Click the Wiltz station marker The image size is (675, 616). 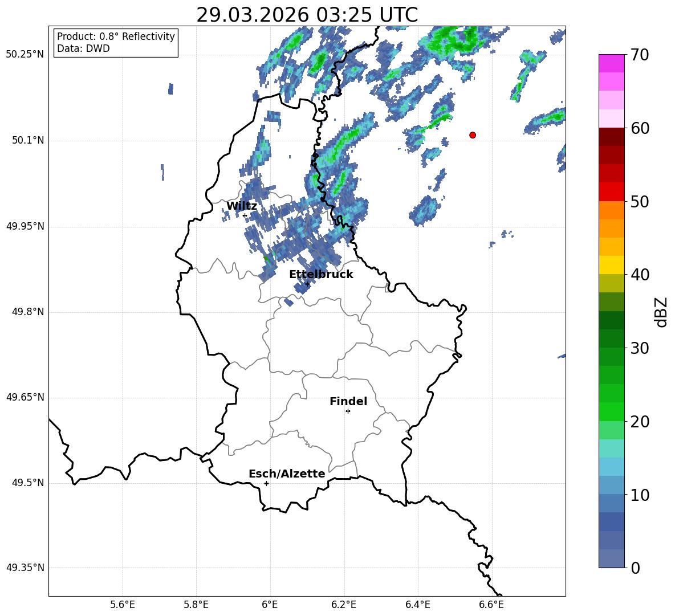click(x=245, y=215)
